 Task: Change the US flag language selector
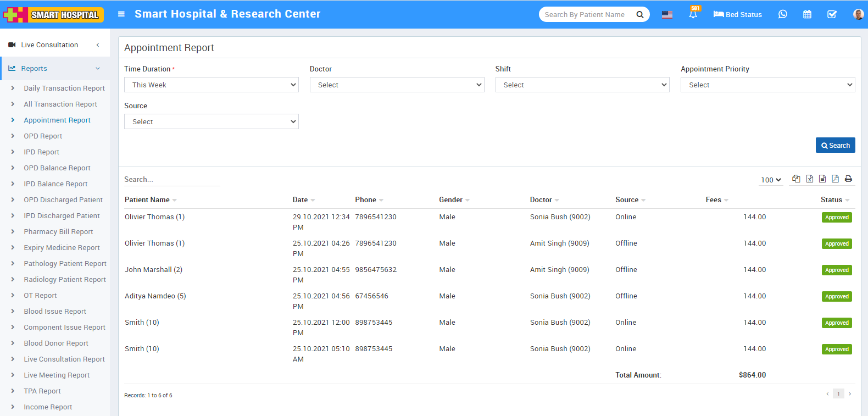pyautogui.click(x=667, y=15)
